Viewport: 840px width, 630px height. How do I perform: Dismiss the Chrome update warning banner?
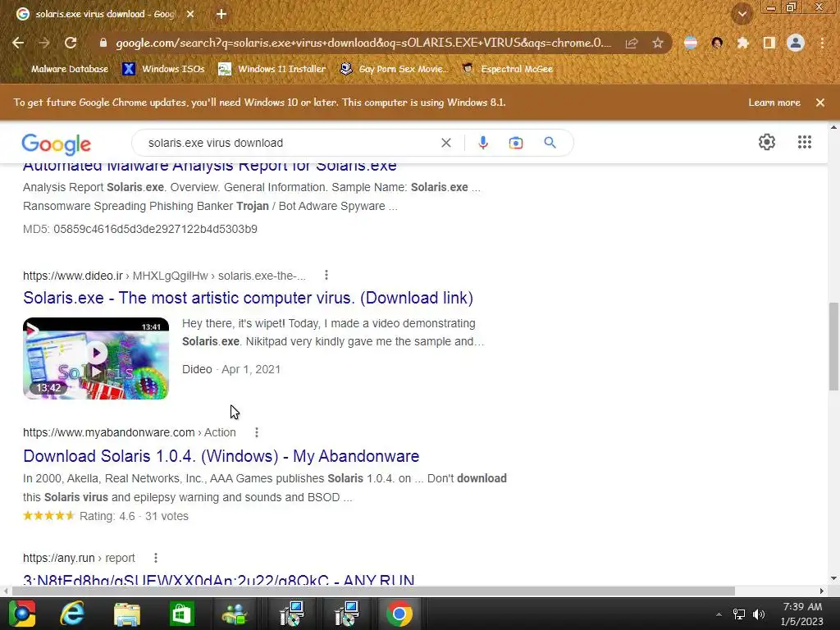[820, 103]
